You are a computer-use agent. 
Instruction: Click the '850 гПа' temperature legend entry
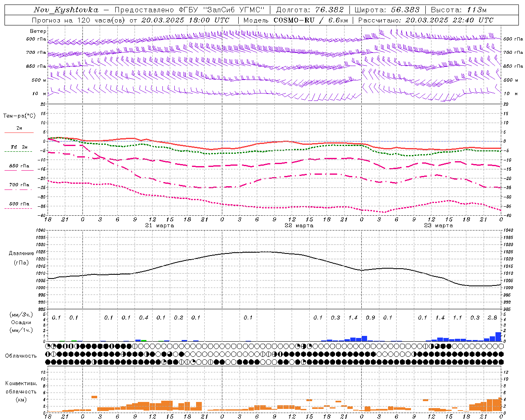19,166
